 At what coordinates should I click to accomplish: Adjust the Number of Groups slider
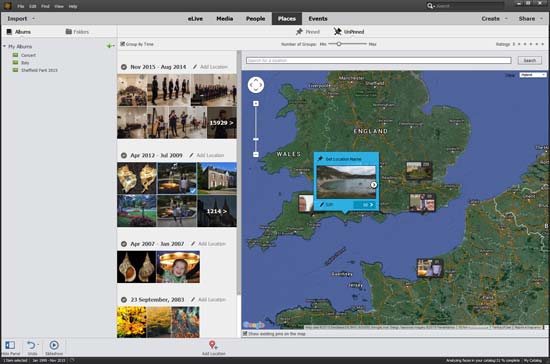click(339, 44)
